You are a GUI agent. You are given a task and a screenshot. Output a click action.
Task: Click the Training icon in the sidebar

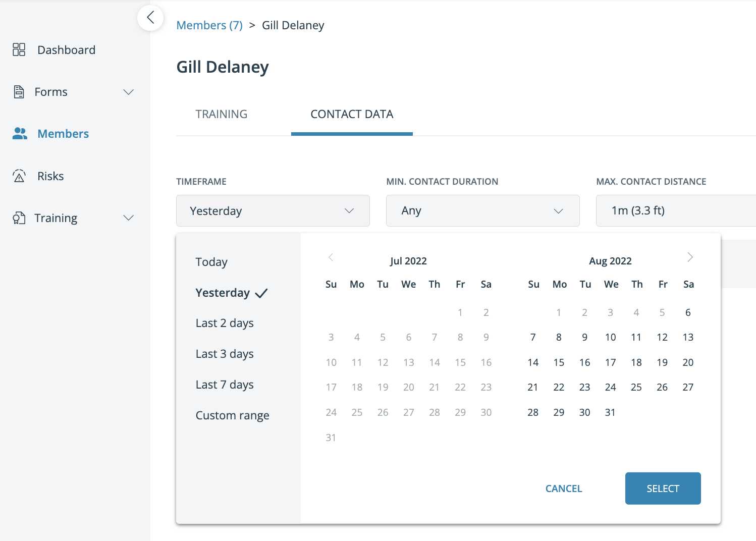tap(19, 218)
